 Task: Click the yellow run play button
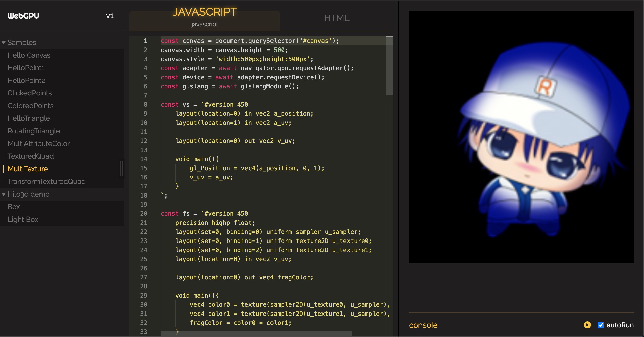tap(587, 325)
